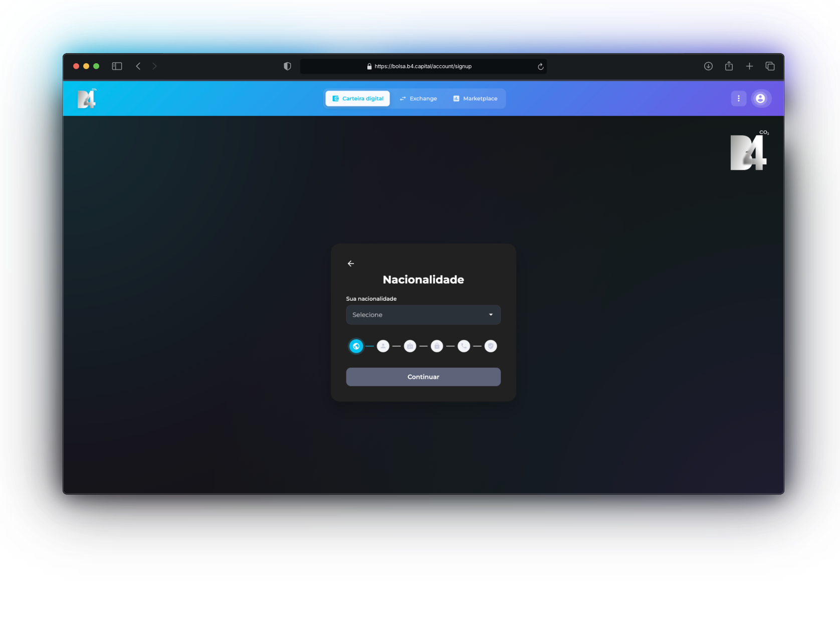This screenshot has height=630, width=840.
Task: Switch to the Carteira digital tab
Action: click(358, 99)
